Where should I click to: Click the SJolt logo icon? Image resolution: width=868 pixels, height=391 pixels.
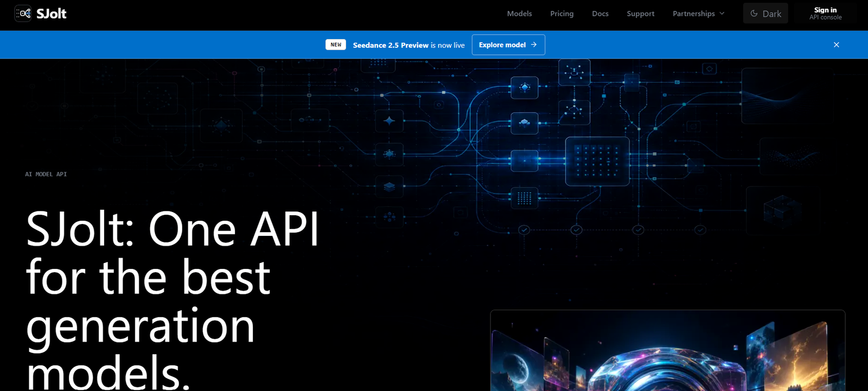click(x=23, y=13)
